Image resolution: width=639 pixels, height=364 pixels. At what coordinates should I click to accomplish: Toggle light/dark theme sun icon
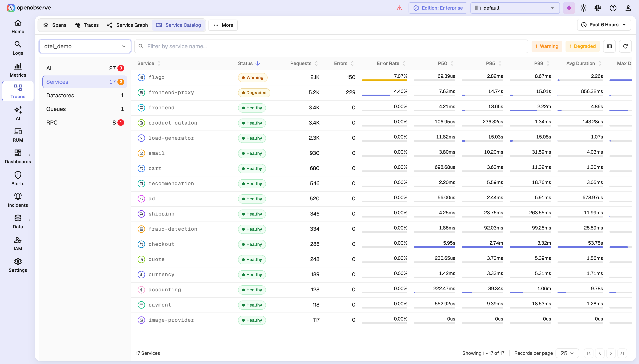pos(583,8)
